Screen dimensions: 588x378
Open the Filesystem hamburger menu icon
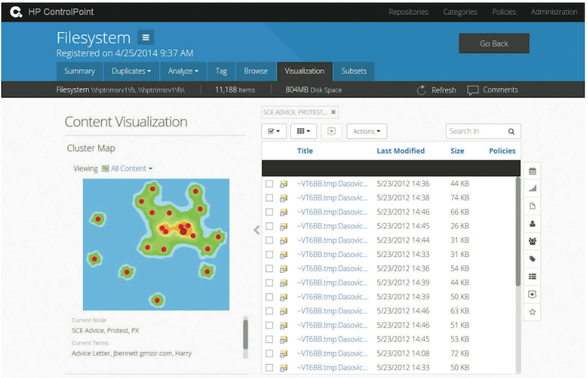point(146,37)
